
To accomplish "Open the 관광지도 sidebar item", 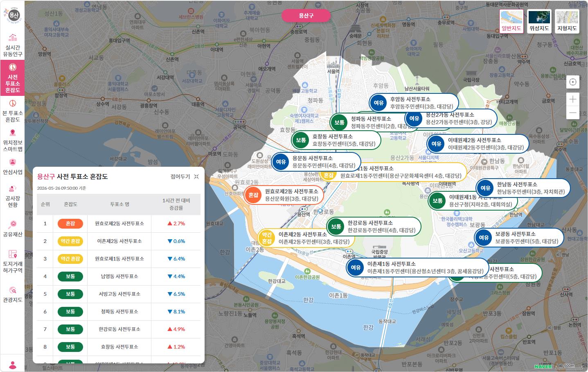I will coord(12,294).
